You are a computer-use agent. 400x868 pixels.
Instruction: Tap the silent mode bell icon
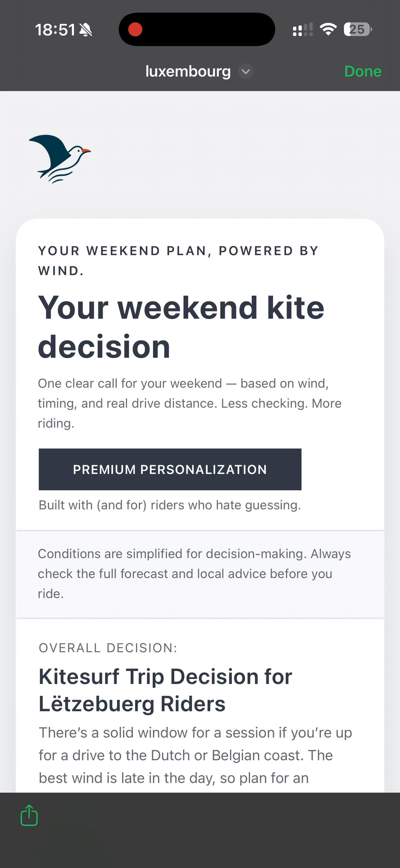point(85,30)
